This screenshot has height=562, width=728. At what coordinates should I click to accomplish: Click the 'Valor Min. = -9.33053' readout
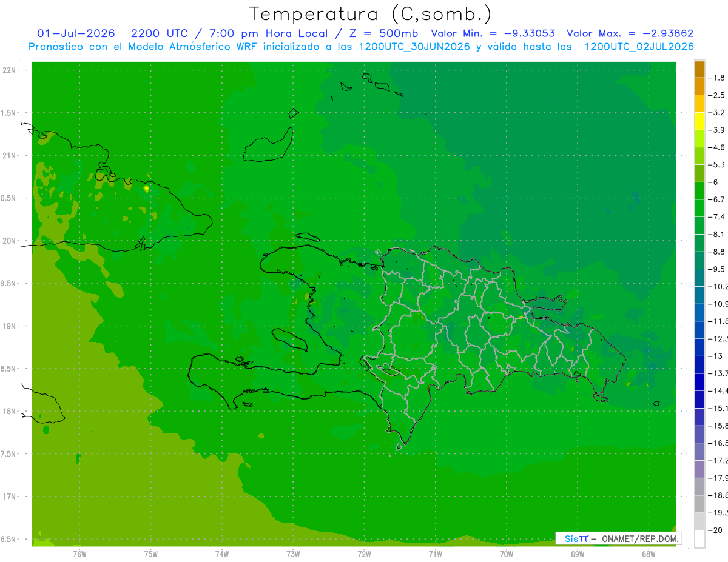[x=493, y=33]
